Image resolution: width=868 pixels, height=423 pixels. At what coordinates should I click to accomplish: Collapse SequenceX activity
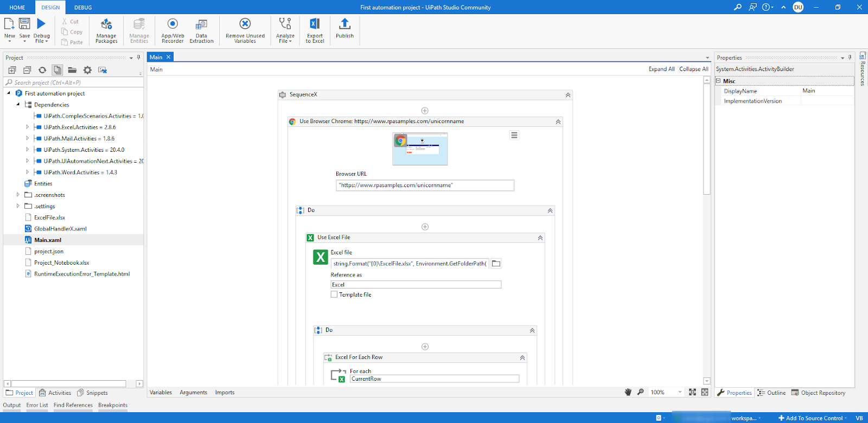click(x=568, y=95)
